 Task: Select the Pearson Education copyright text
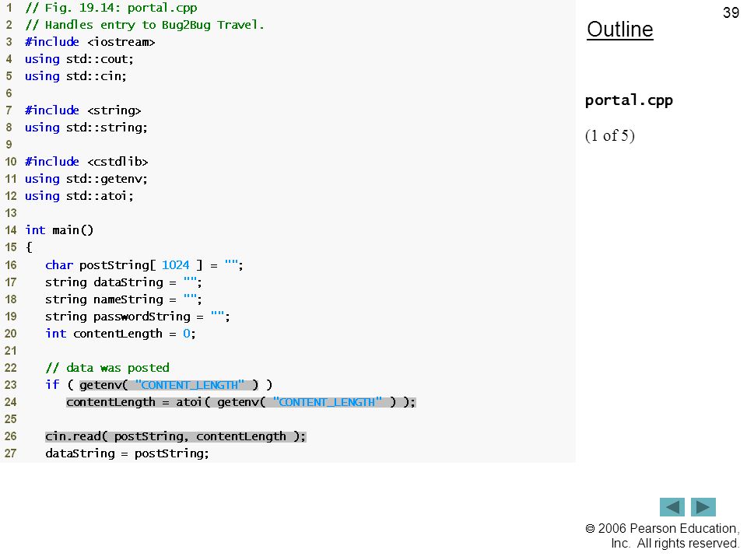662,536
